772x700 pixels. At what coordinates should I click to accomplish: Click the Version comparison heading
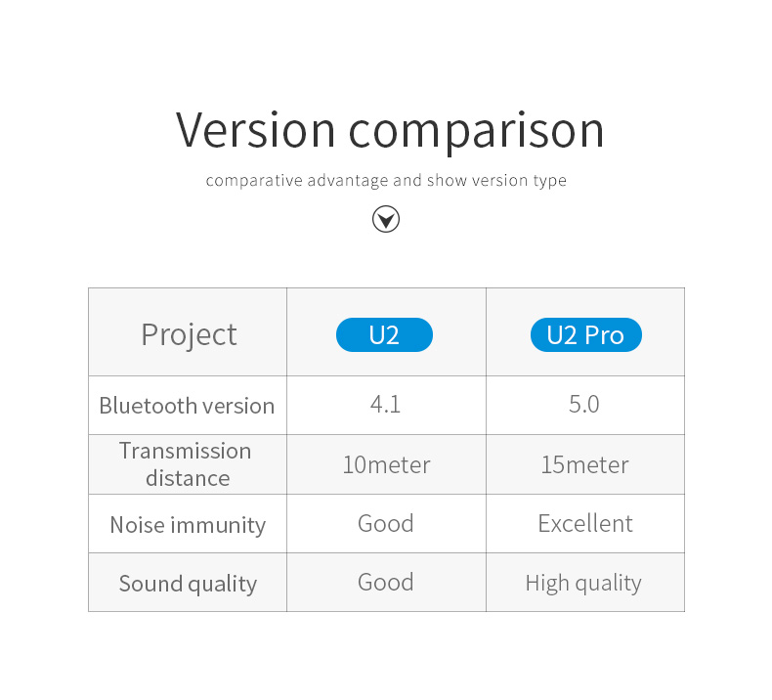[x=390, y=130]
